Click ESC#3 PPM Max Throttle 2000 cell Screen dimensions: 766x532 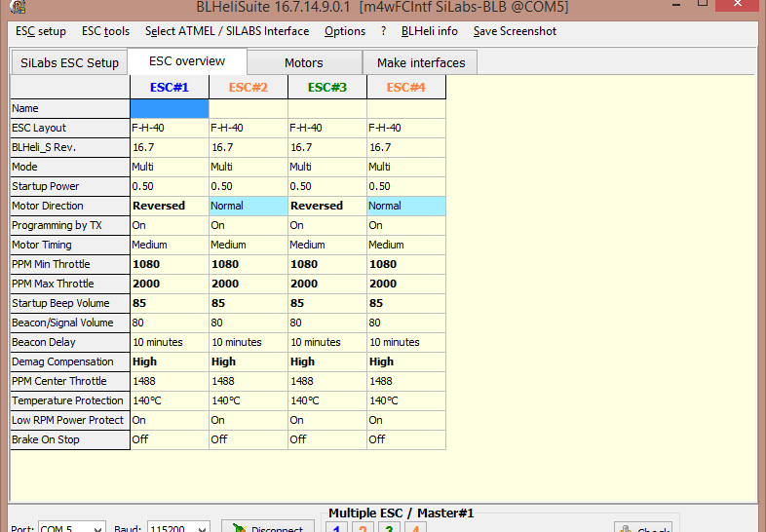327,284
